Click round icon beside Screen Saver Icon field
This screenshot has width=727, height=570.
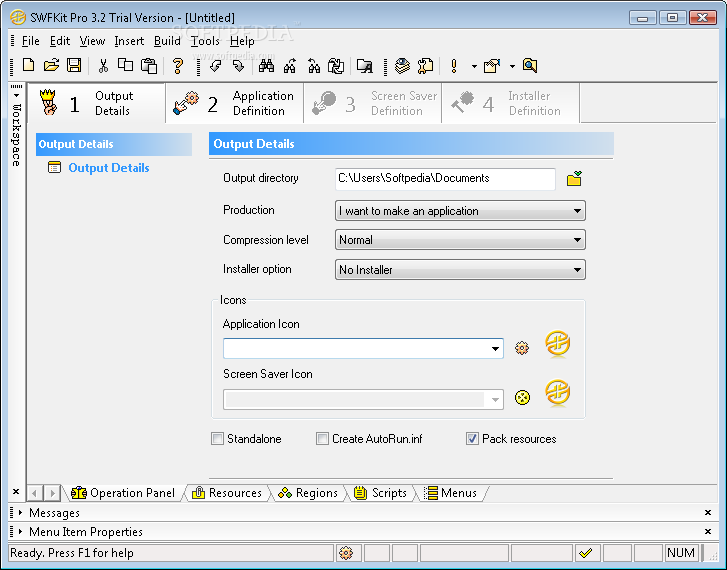click(x=523, y=397)
